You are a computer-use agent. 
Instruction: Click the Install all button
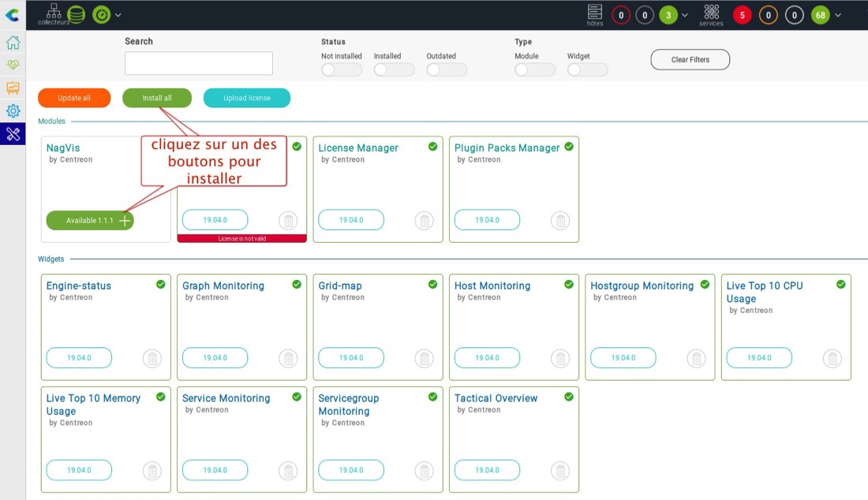pos(157,98)
